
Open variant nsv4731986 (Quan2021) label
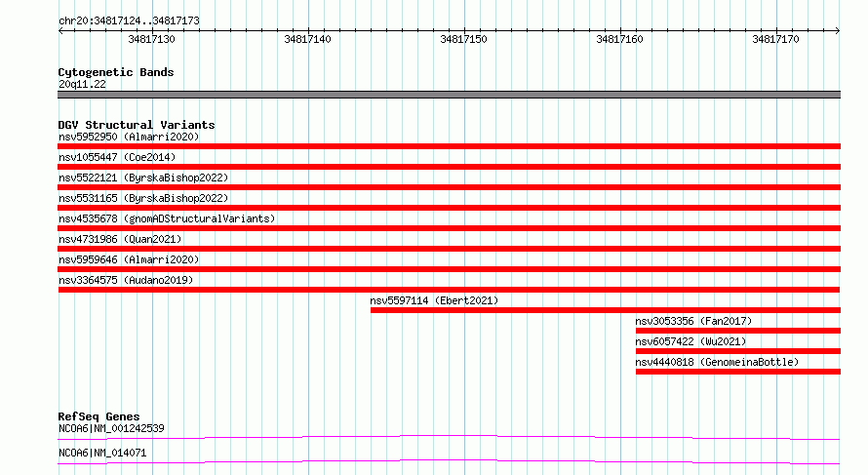[120, 239]
